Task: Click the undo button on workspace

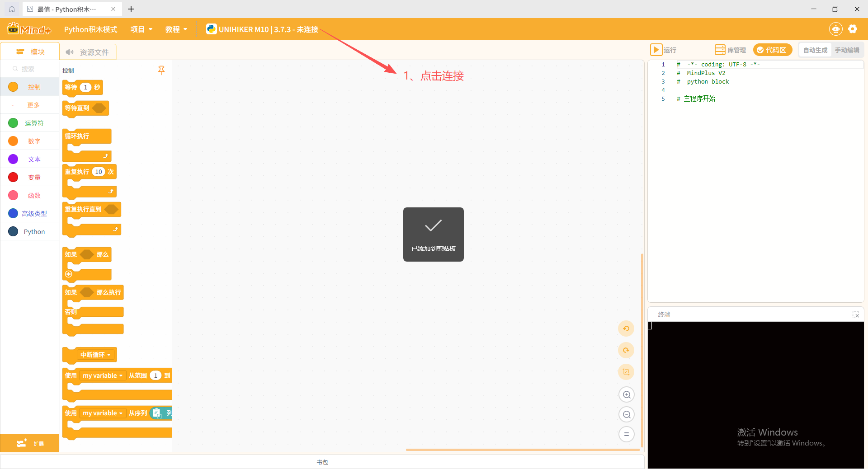Action: click(626, 328)
